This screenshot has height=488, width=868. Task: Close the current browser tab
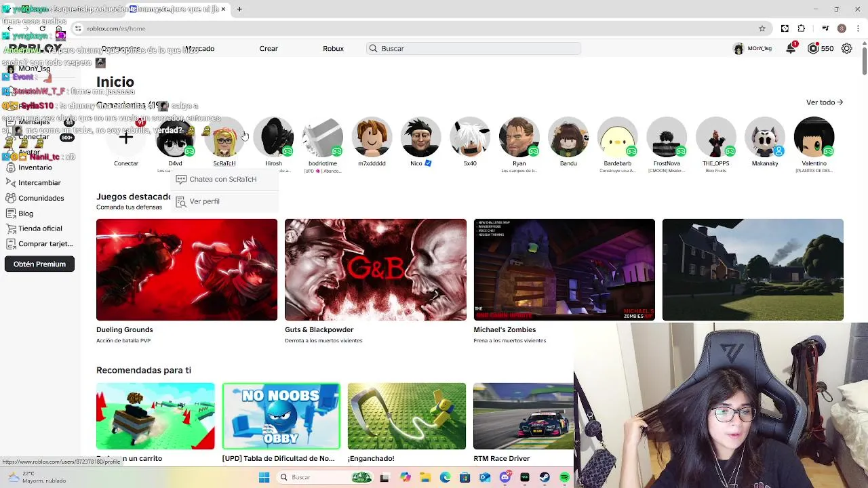(224, 9)
